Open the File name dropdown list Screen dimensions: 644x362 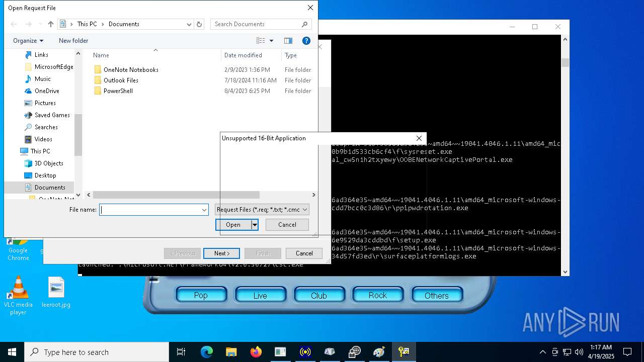[x=204, y=210]
